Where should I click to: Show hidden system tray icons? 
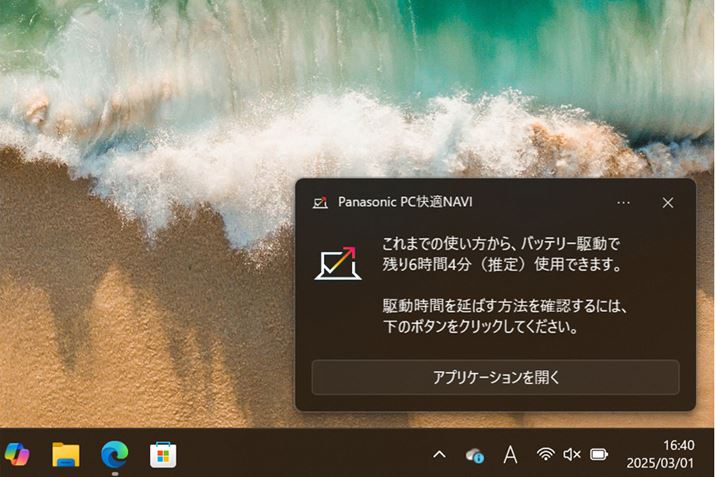[x=439, y=455]
